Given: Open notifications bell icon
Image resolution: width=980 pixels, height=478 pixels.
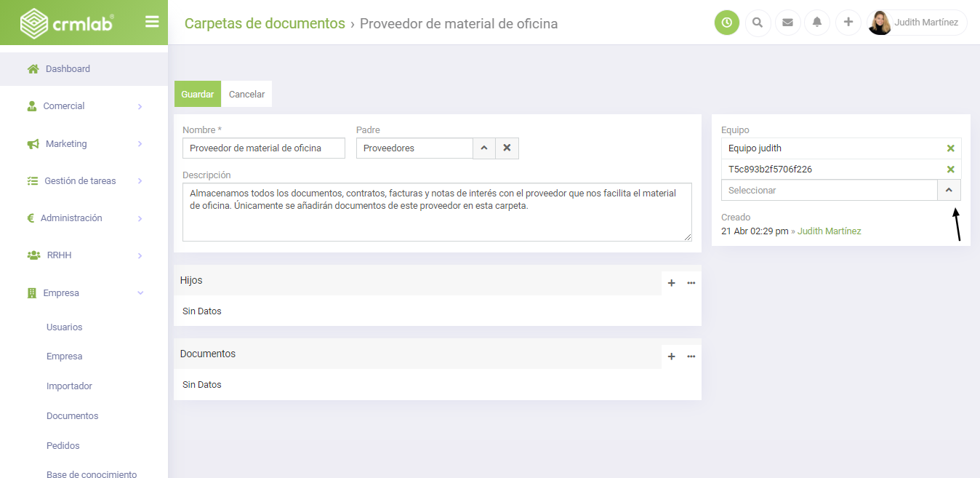Looking at the screenshot, I should pos(817,23).
